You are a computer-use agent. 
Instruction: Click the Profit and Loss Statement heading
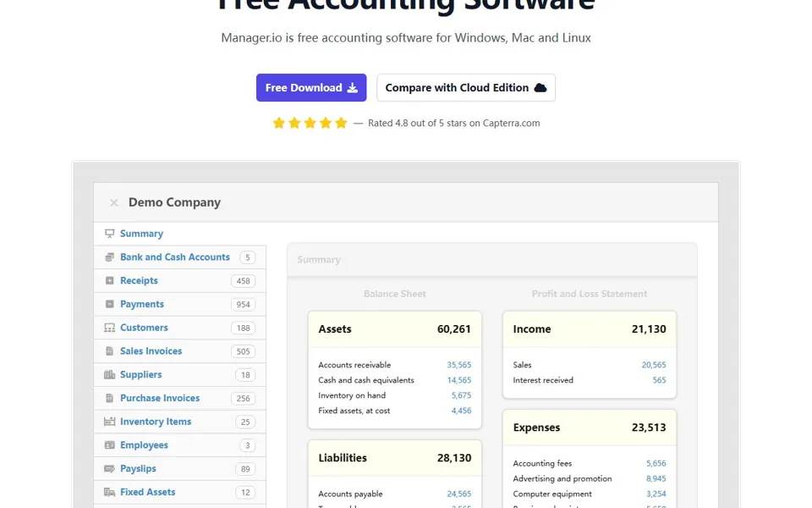point(590,294)
